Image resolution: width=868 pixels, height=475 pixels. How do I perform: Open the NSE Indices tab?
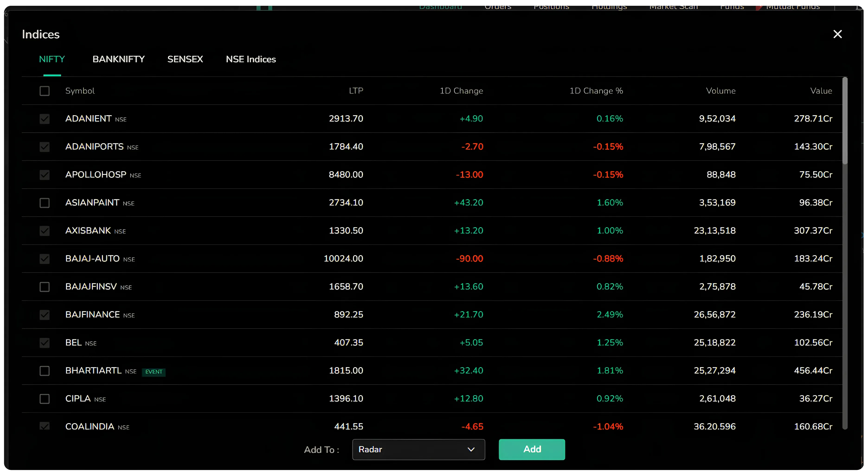point(251,59)
